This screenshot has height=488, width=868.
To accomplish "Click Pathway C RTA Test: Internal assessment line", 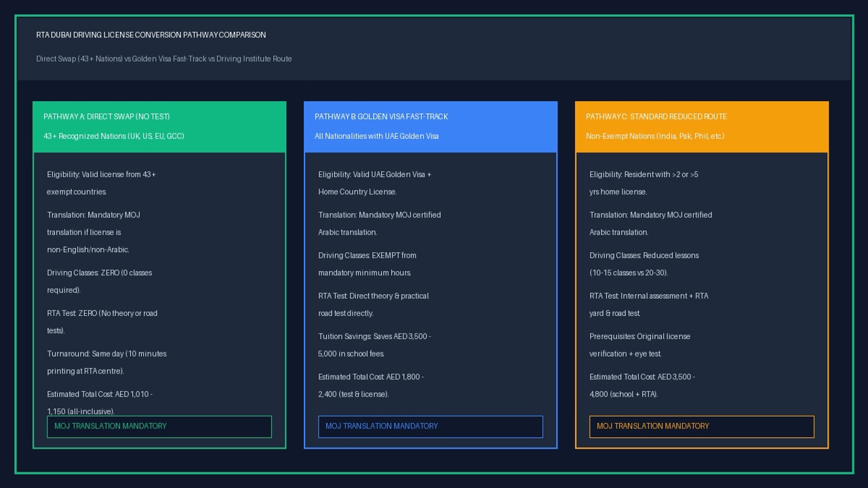I will [x=649, y=304].
